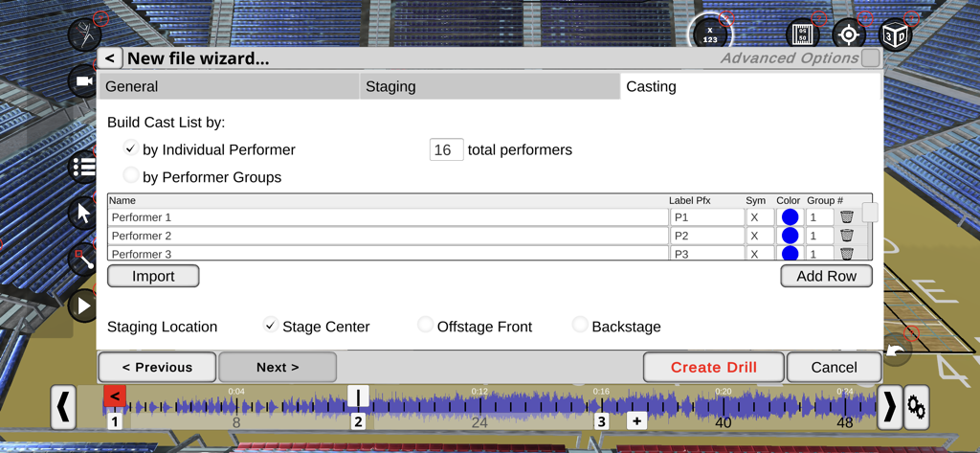Edit Performer 1 group number field
Screen dimensions: 980x453
[x=820, y=217]
